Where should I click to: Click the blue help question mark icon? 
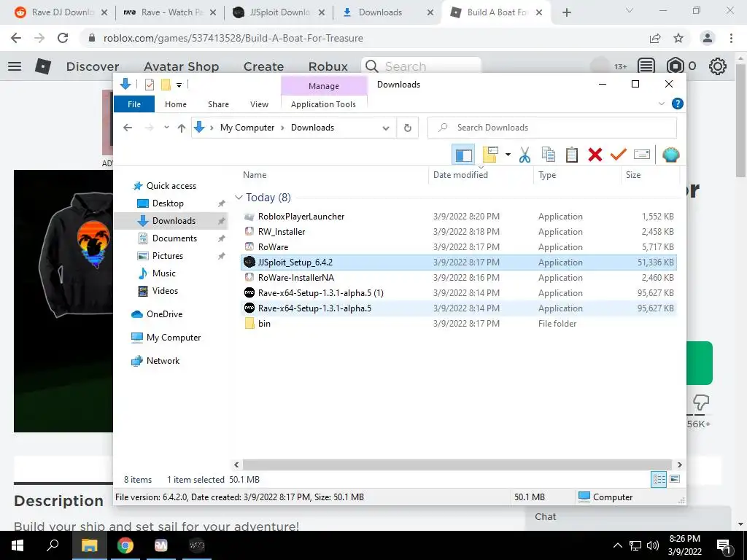(677, 104)
